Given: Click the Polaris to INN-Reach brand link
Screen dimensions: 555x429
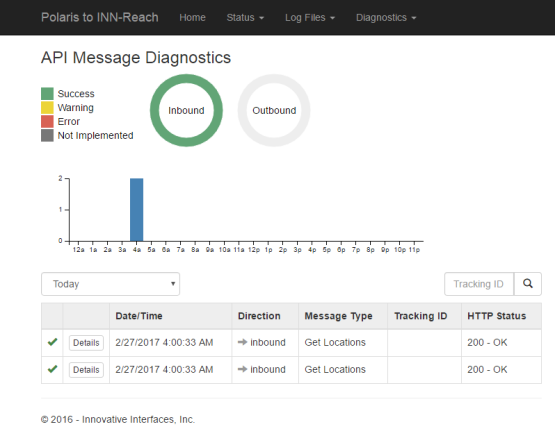Looking at the screenshot, I should click(x=100, y=17).
